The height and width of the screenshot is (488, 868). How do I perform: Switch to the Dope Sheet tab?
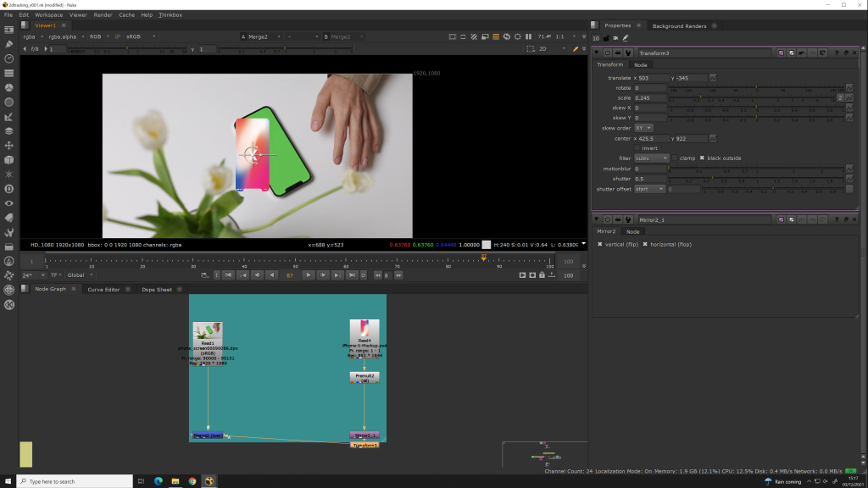point(157,290)
